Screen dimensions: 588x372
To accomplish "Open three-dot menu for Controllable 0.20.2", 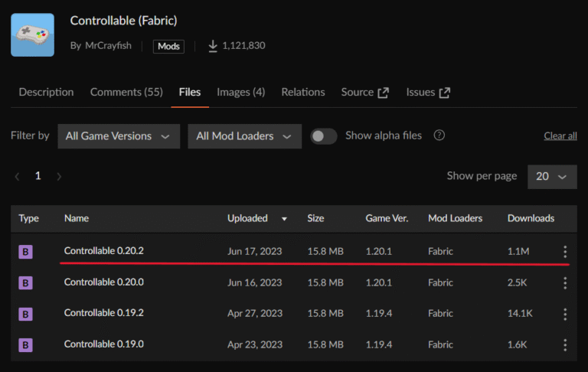I will click(x=565, y=252).
